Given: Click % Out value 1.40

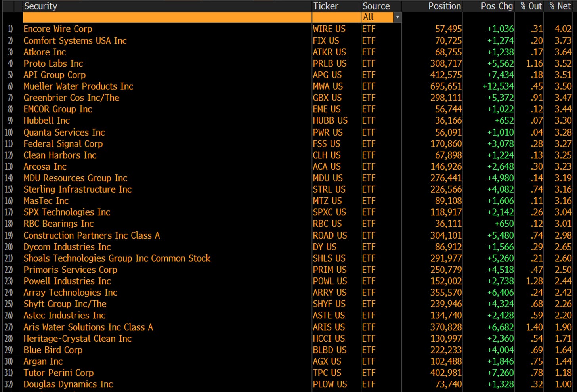Looking at the screenshot, I should [x=534, y=327].
